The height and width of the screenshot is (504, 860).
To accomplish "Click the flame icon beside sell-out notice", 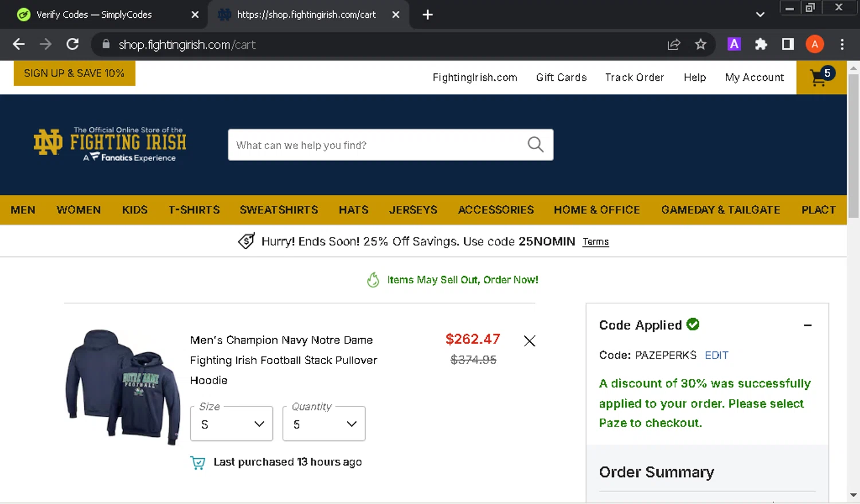I will 373,280.
